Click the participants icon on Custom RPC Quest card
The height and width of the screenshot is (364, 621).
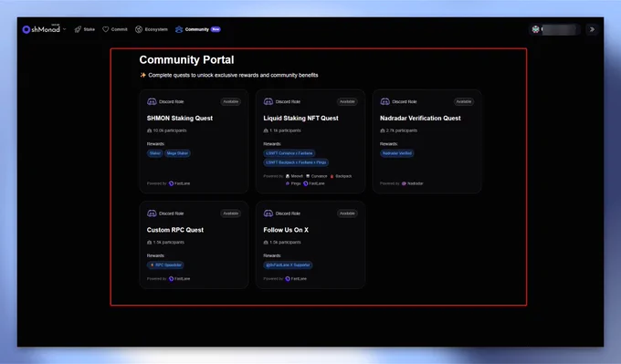(x=149, y=242)
